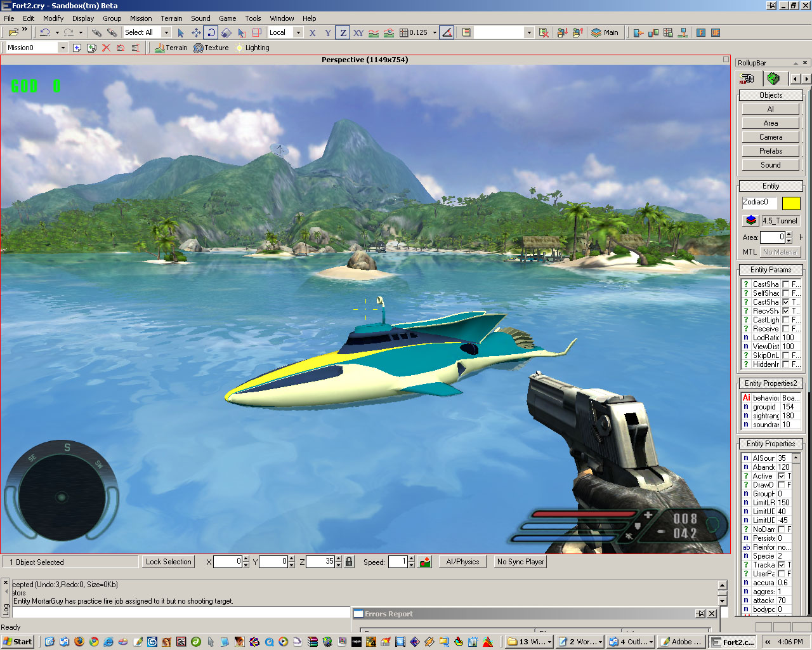Collapse the Entity Params rollup
Image resolution: width=812 pixels, height=650 pixels.
coord(771,270)
